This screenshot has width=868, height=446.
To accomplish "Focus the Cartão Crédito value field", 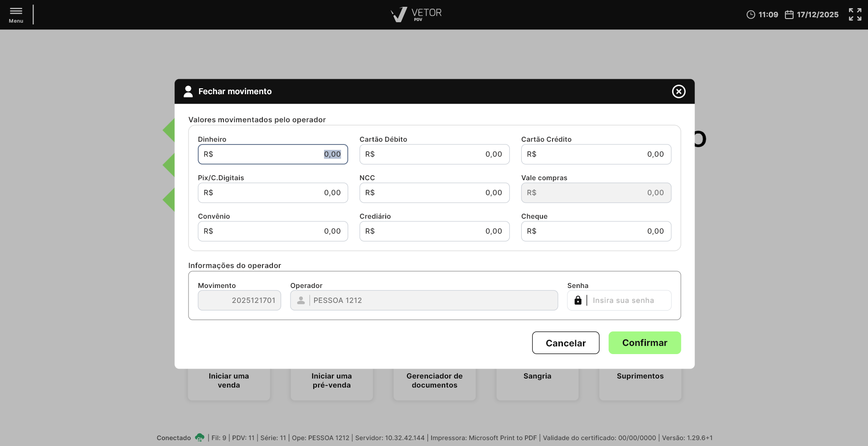I will (x=596, y=154).
